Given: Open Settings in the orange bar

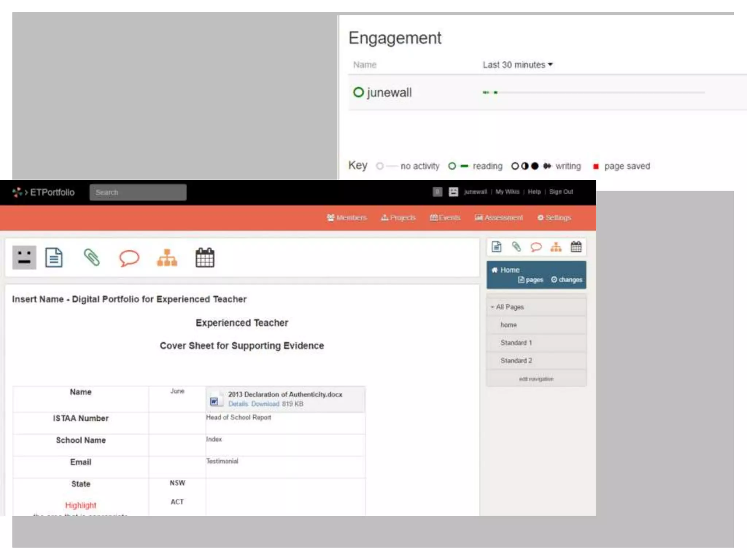Looking at the screenshot, I should (554, 218).
